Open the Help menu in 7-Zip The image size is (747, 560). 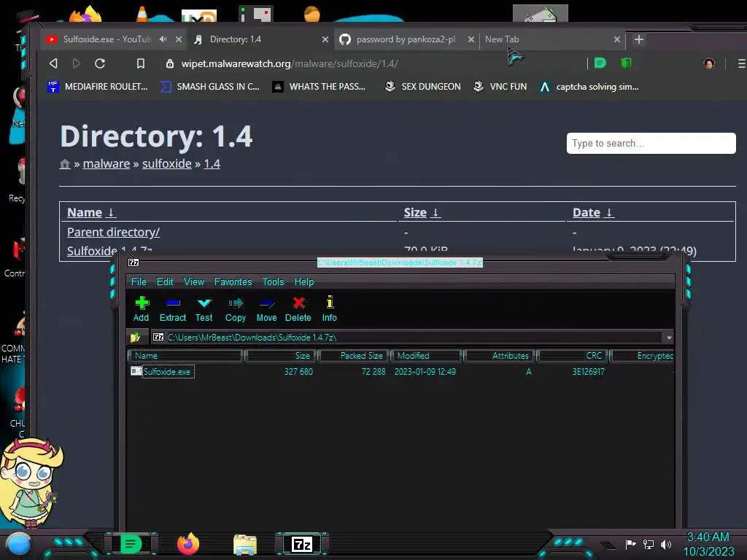coord(304,281)
